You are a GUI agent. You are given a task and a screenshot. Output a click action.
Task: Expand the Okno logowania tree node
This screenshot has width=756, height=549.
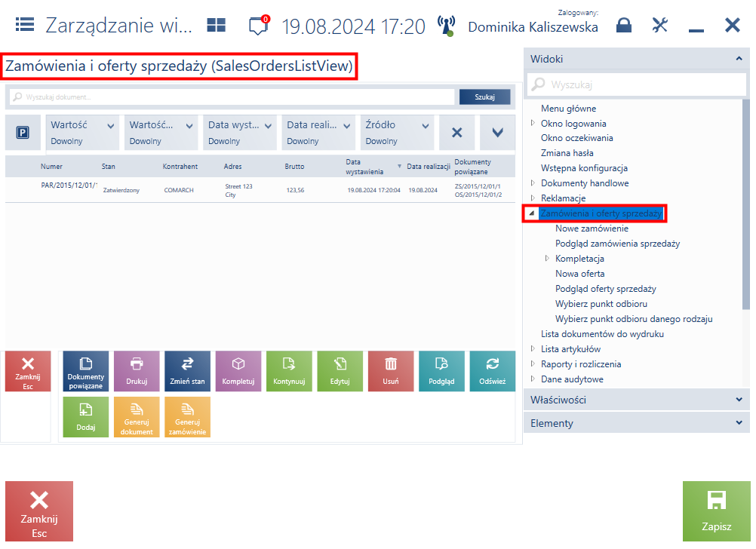pyautogui.click(x=533, y=123)
